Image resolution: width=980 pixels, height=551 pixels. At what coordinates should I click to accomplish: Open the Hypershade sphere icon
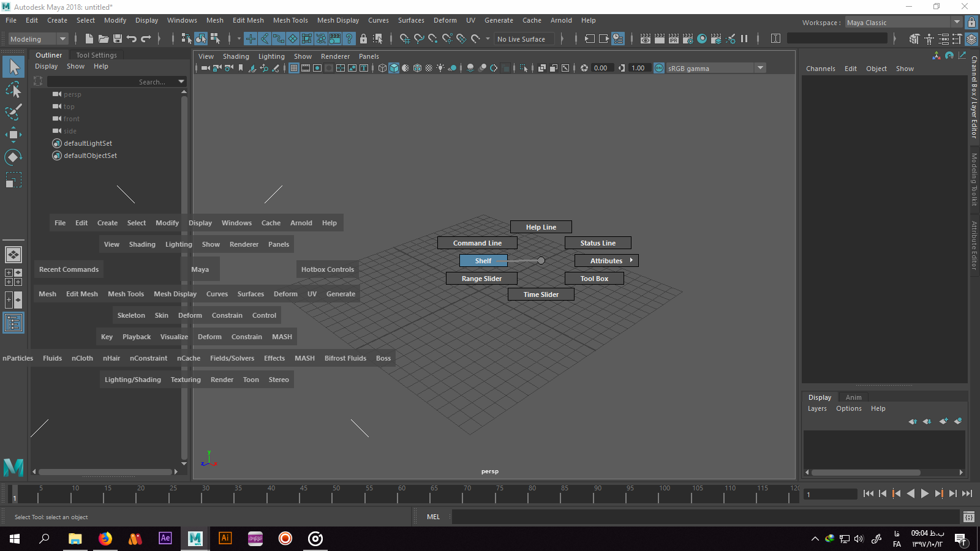(x=702, y=39)
